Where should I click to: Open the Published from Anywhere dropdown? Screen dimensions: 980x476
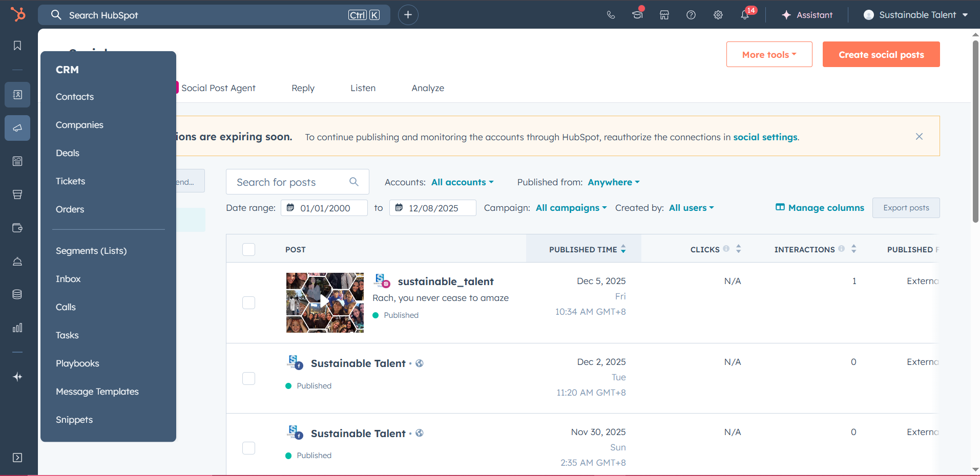(614, 182)
